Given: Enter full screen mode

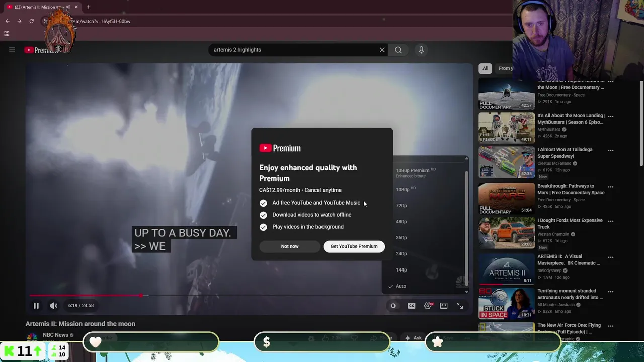Looking at the screenshot, I should (x=460, y=306).
